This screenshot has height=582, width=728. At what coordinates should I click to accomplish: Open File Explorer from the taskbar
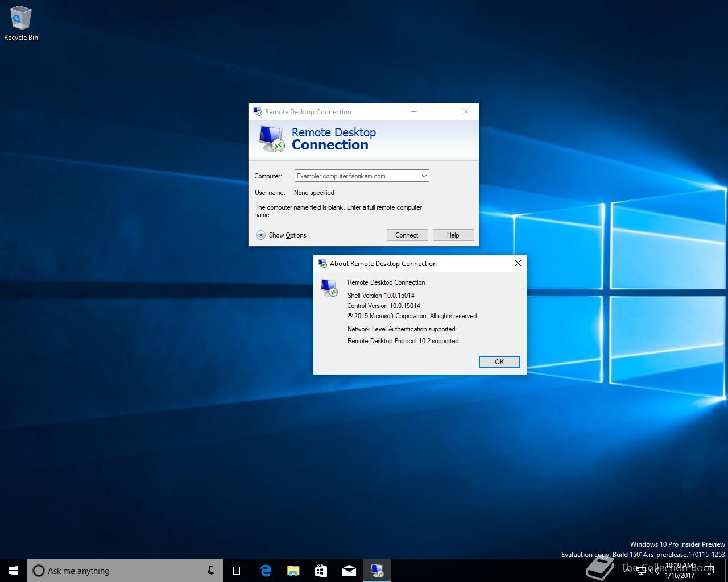[293, 571]
